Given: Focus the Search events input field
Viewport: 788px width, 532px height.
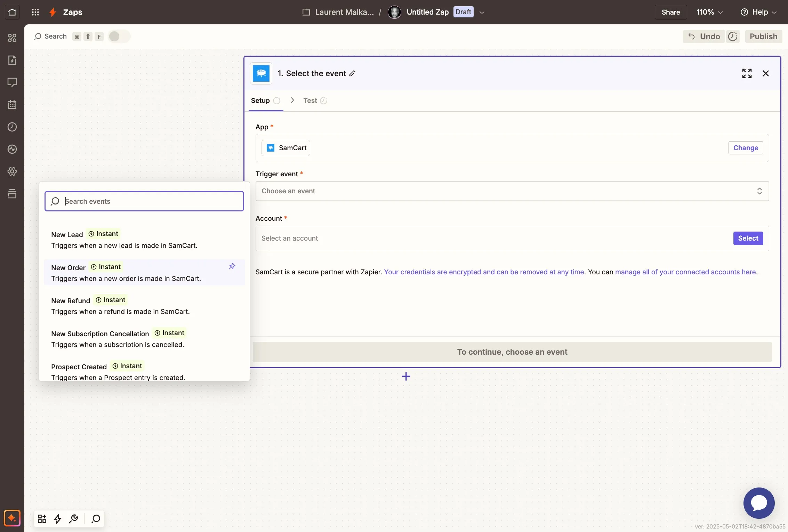Looking at the screenshot, I should click(x=144, y=201).
